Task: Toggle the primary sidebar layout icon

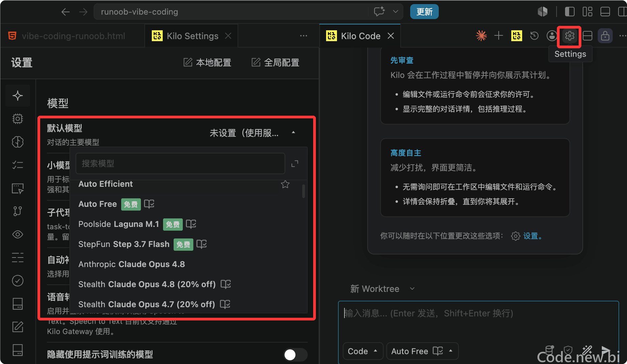Action: (570, 12)
